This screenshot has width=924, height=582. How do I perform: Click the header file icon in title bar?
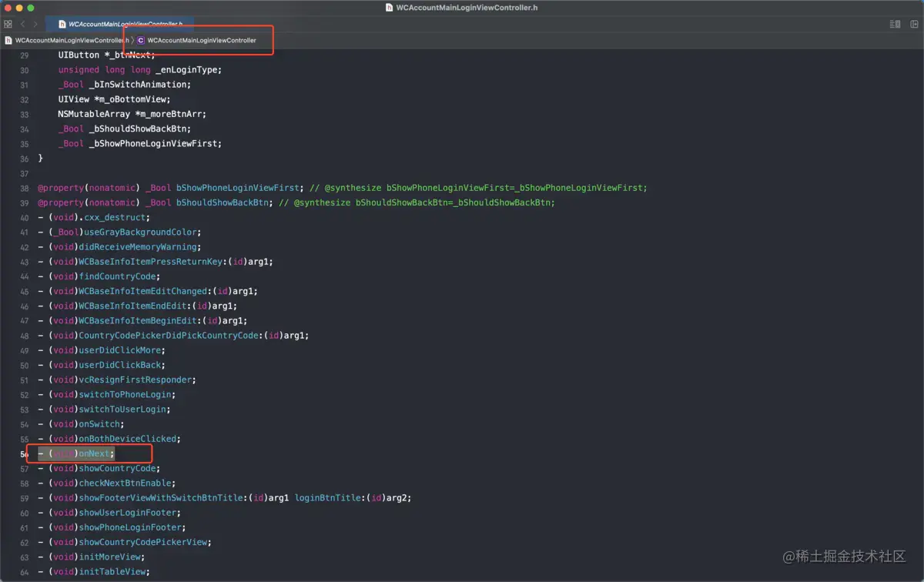(x=390, y=8)
